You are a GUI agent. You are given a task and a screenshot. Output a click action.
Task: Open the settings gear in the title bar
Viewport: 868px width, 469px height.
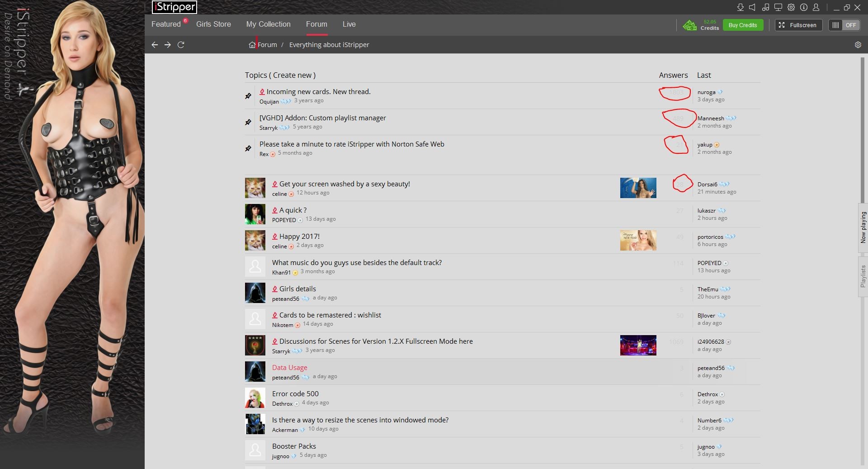[791, 7]
